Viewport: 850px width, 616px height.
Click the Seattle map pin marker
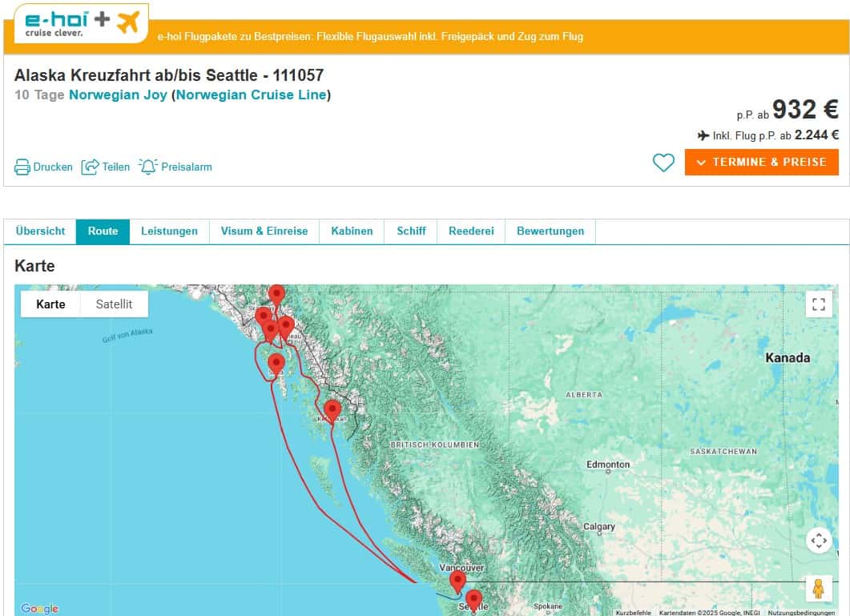473,599
